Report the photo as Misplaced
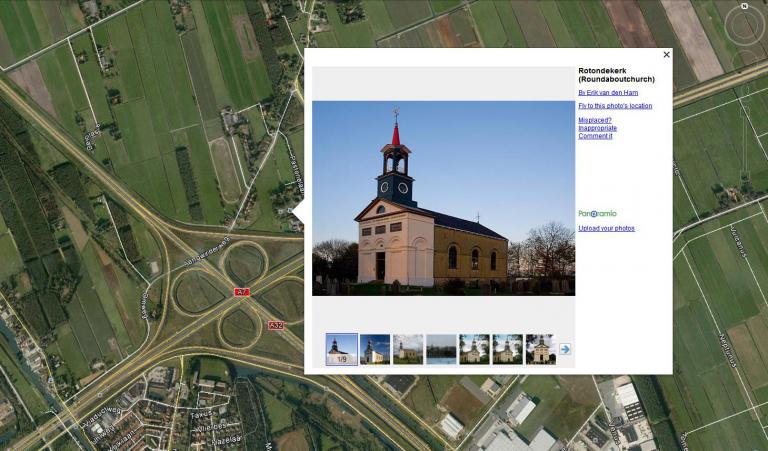Image resolution: width=768 pixels, height=451 pixels. point(595,120)
